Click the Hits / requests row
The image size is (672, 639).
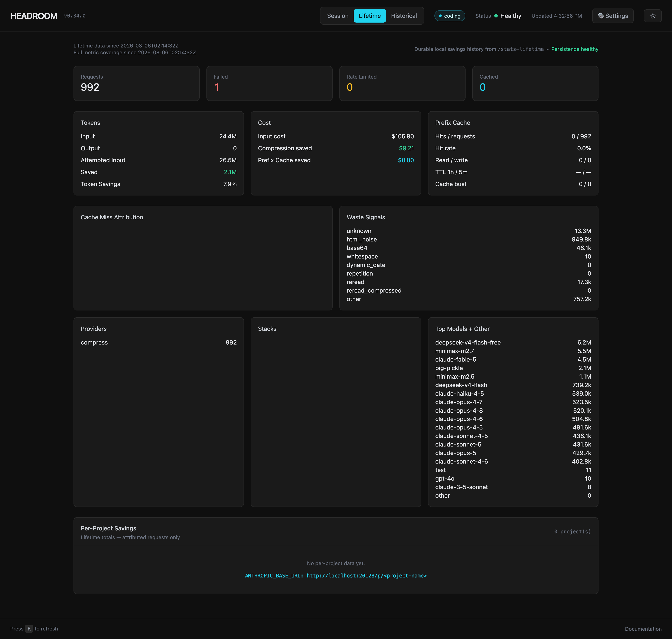click(x=513, y=136)
